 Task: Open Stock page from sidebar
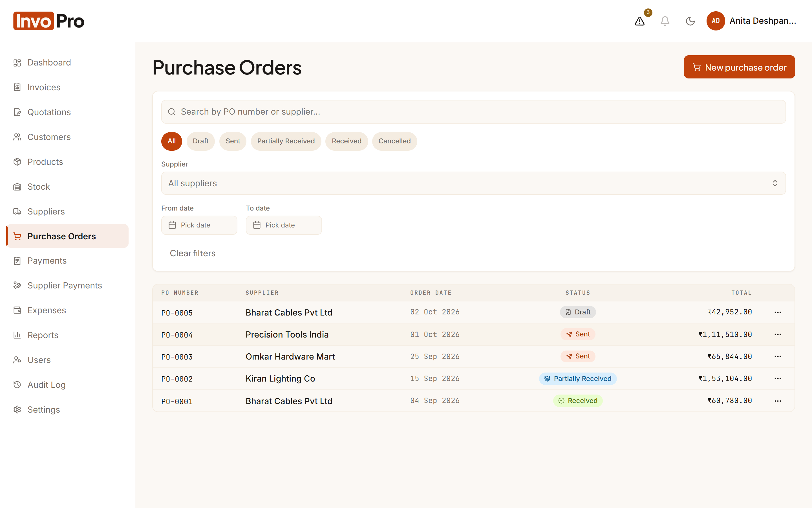tap(67, 187)
